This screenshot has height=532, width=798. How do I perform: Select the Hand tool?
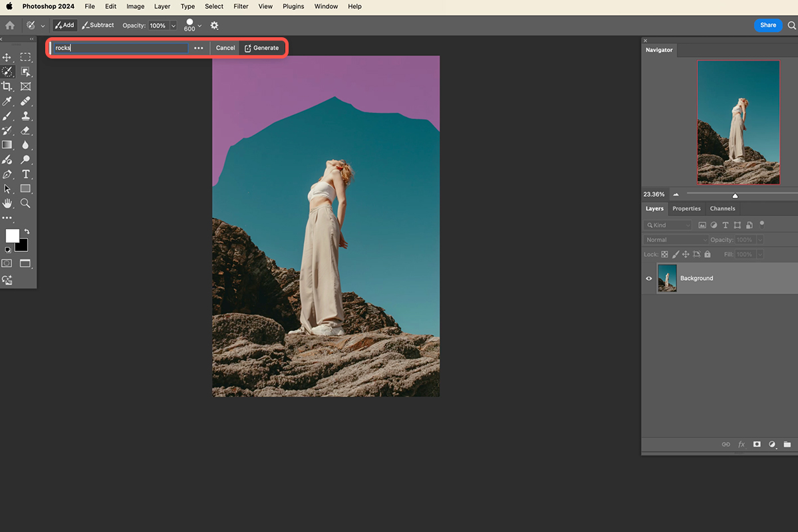(7, 203)
